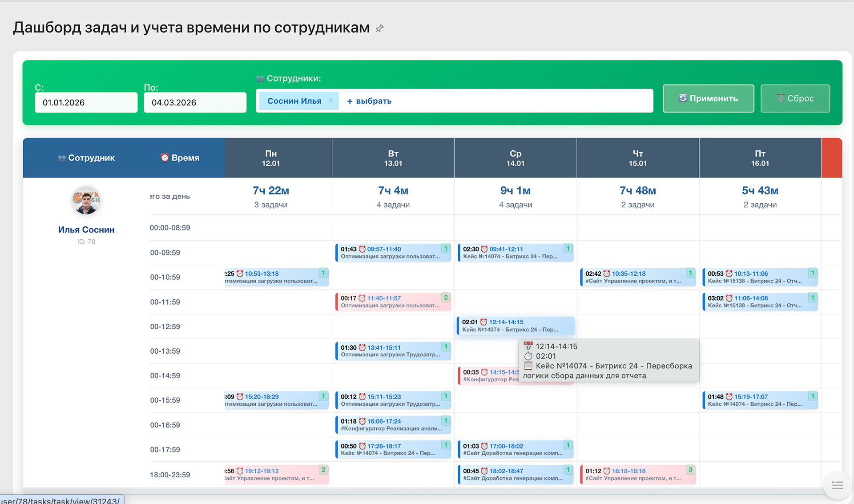The height and width of the screenshot is (504, 854).
Task: Click the '+ выбрать' employee selector
Action: point(369,101)
